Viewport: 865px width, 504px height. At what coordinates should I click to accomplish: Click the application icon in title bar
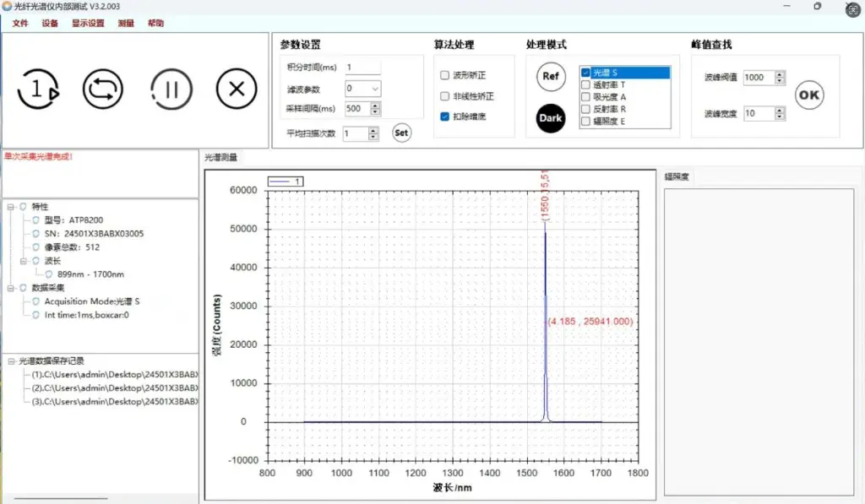pyautogui.click(x=7, y=6)
